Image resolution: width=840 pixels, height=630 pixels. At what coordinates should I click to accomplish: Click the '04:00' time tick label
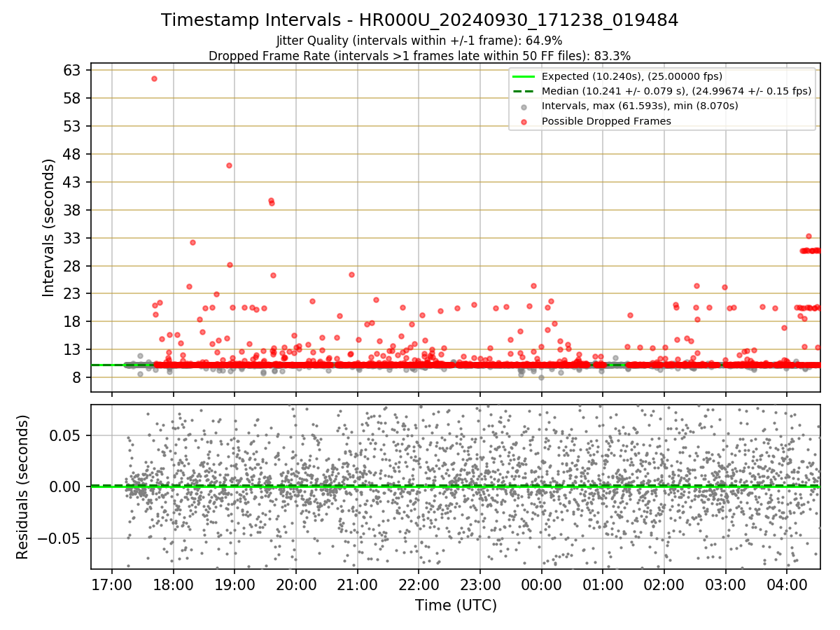pyautogui.click(x=787, y=584)
